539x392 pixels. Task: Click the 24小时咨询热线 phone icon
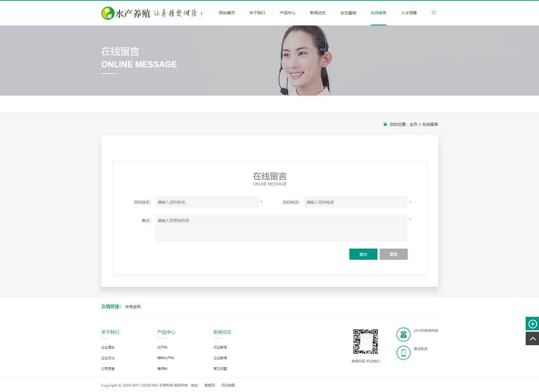403,334
